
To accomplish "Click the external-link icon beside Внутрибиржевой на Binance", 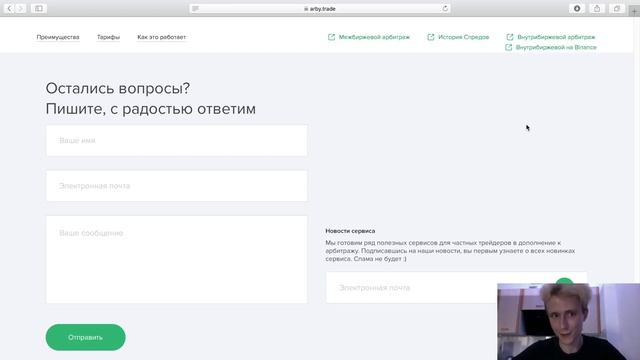I will pos(509,47).
